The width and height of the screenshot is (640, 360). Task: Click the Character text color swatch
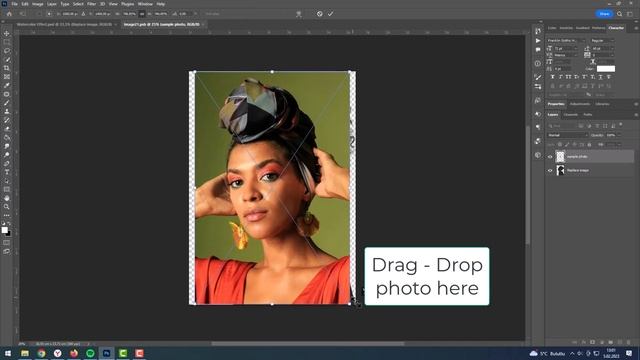click(606, 69)
